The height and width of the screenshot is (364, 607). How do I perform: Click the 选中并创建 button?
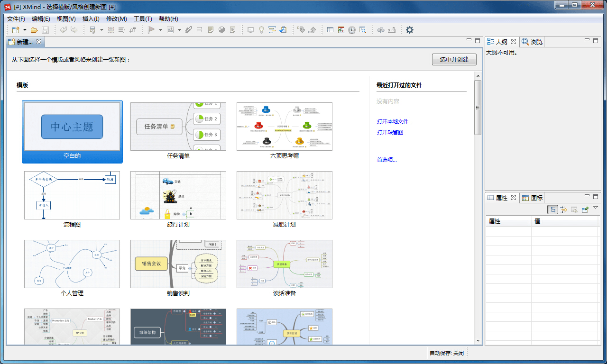(454, 59)
